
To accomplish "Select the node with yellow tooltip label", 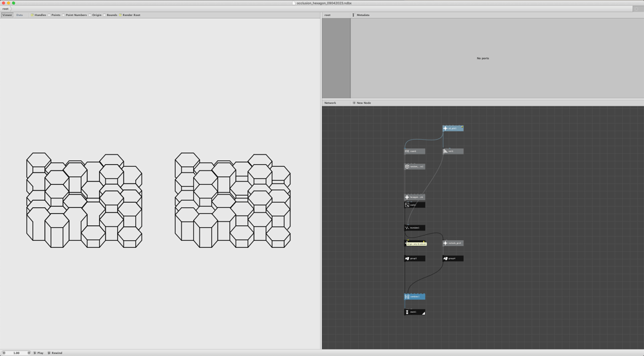I will click(x=414, y=243).
